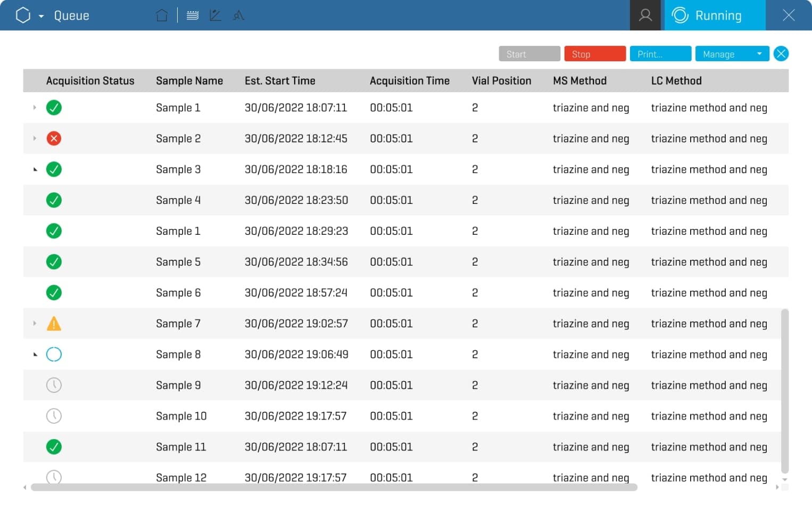Click the user profile icon
The image size is (812, 510).
(645, 15)
